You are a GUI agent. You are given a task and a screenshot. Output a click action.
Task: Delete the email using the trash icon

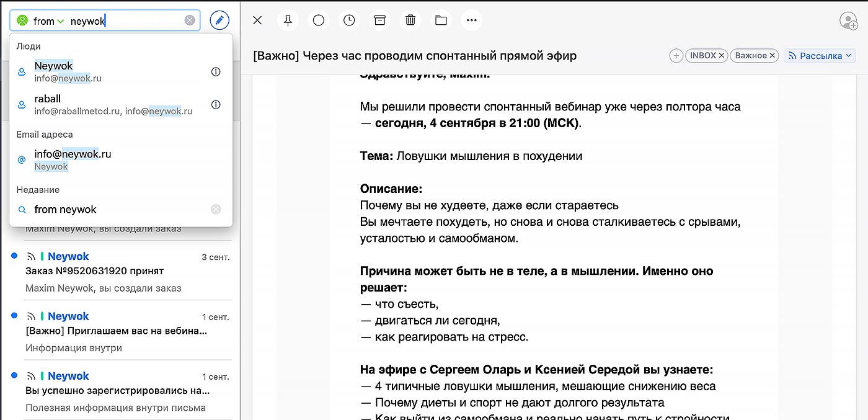click(x=410, y=20)
